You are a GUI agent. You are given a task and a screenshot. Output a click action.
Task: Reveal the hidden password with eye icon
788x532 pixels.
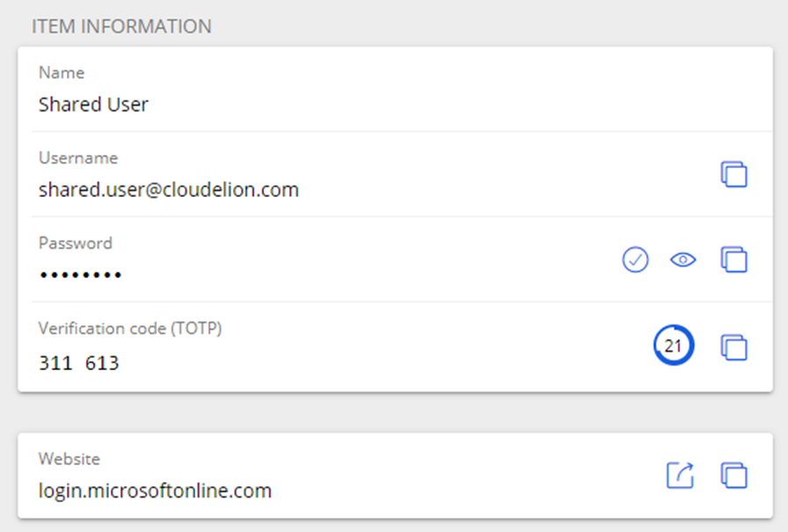pyautogui.click(x=683, y=259)
